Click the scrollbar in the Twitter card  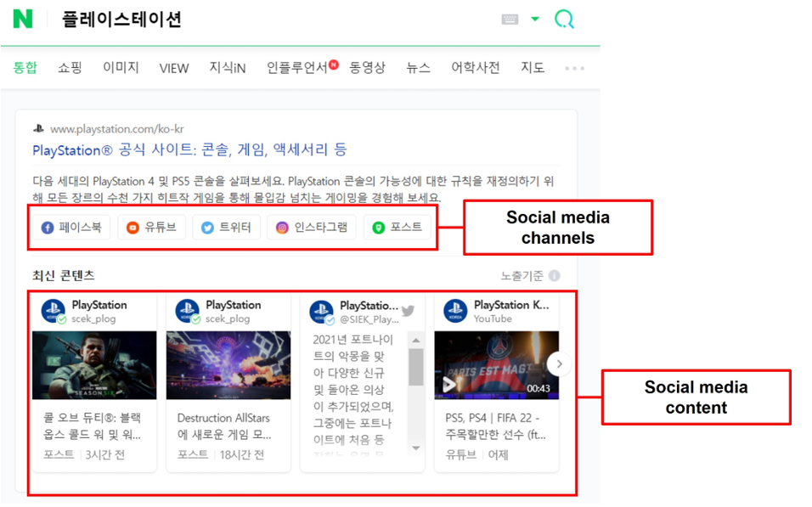click(416, 366)
